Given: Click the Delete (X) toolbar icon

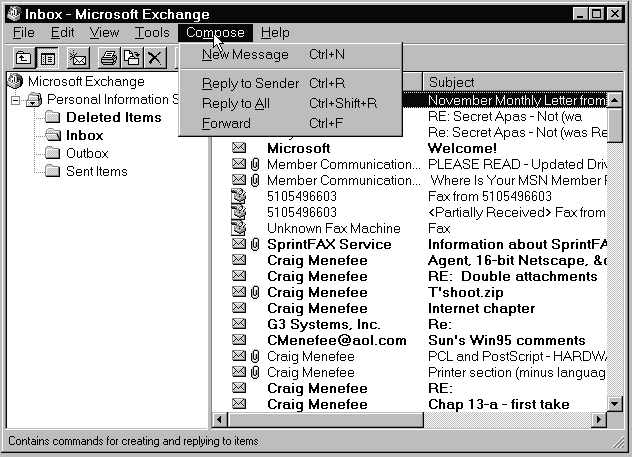Looking at the screenshot, I should click(x=154, y=58).
